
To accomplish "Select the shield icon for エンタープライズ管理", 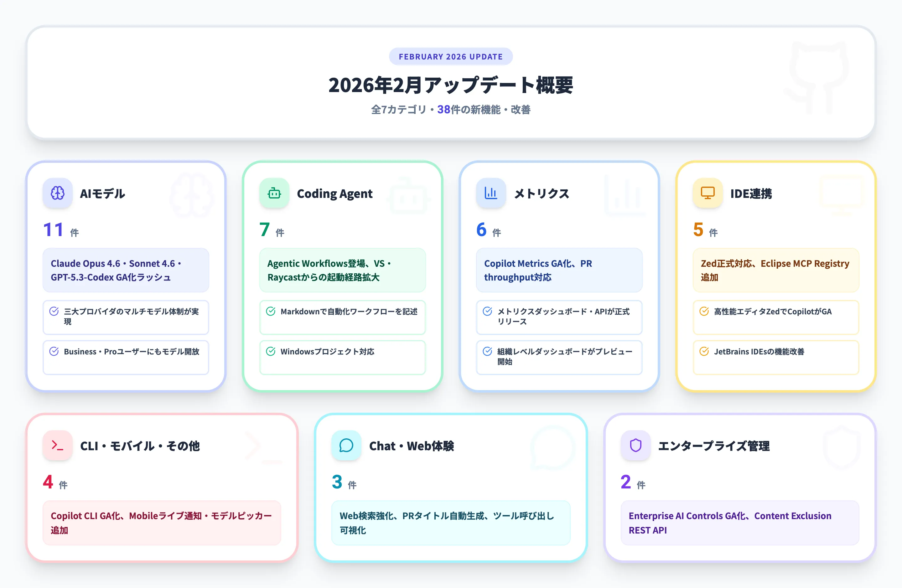I will [635, 446].
